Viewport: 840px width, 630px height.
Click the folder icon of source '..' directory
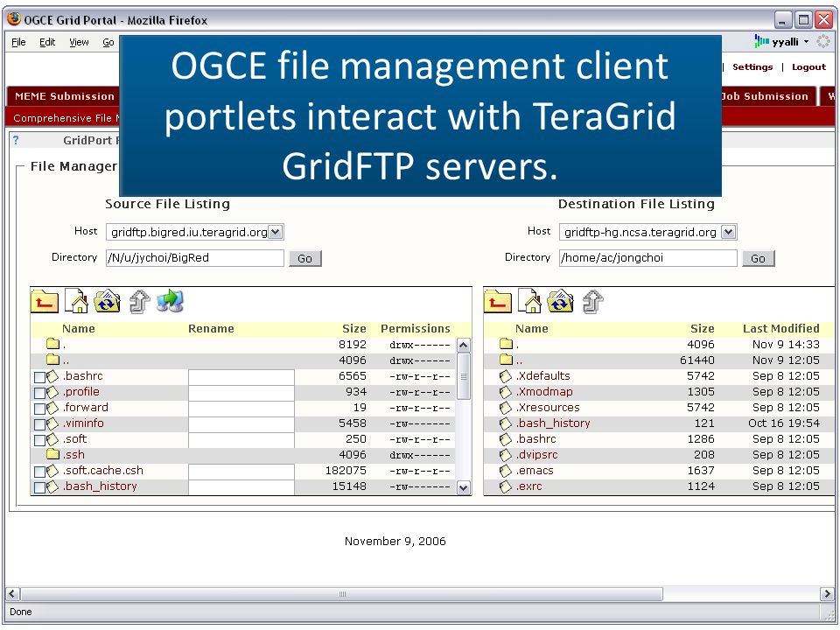(52, 360)
